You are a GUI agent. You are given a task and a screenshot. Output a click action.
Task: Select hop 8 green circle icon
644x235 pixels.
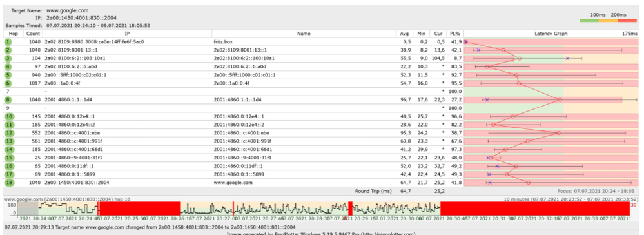pyautogui.click(x=8, y=99)
